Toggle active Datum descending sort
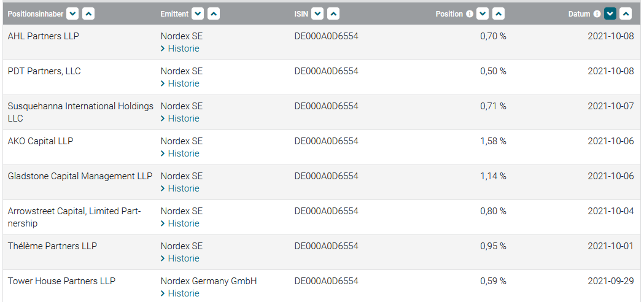 [x=610, y=14]
